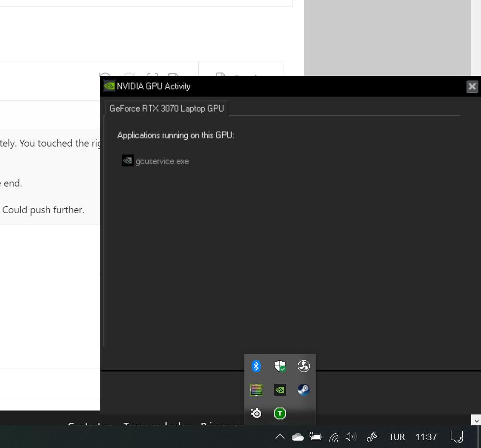Click the battery power icon on the taskbar
The width and height of the screenshot is (481, 448).
coord(316,437)
